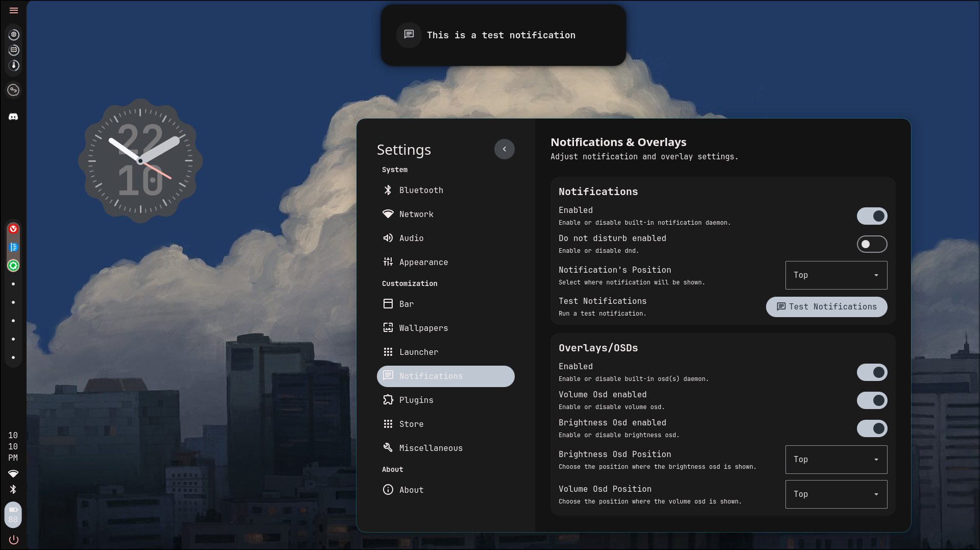Screen dimensions: 980x550
Task: Click the power button icon
Action: pos(13,540)
